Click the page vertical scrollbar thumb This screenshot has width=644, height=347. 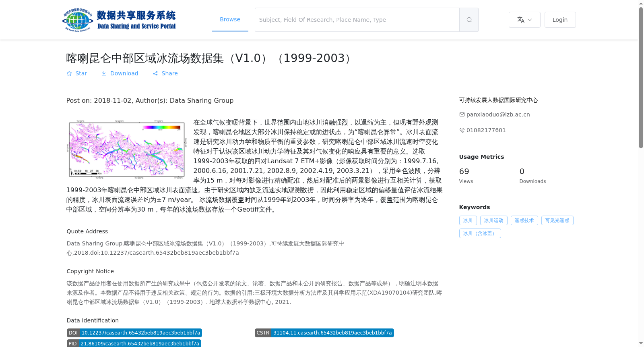pyautogui.click(x=641, y=77)
